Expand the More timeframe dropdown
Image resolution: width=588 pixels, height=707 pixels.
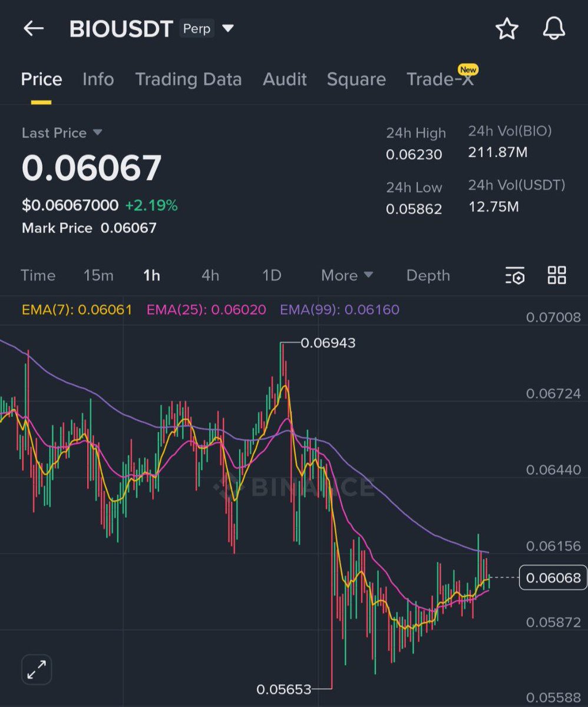(347, 275)
